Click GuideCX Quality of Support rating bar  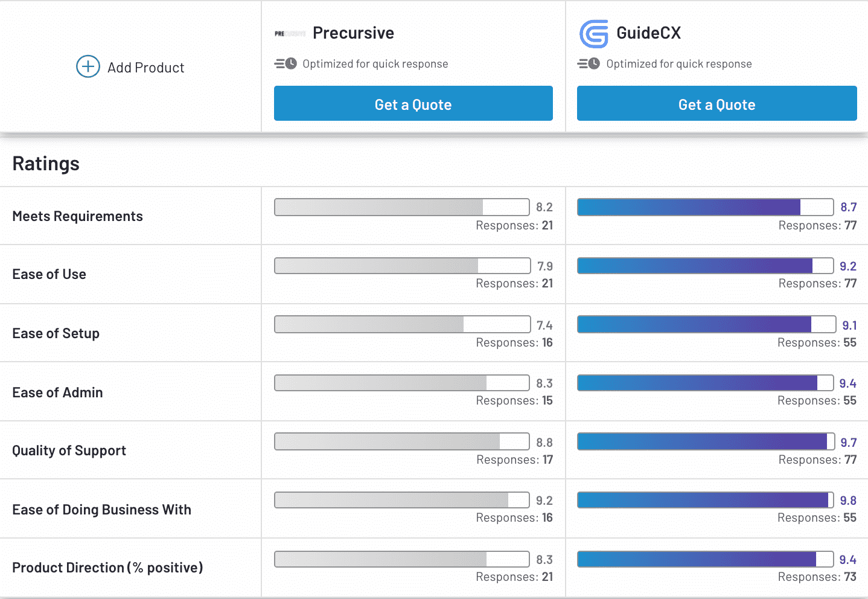click(x=706, y=441)
